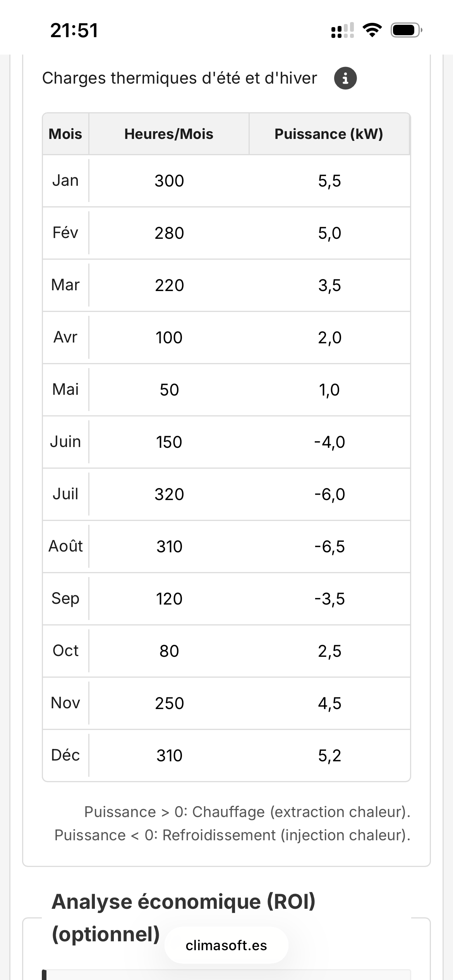Select the Heures/Mois column header

coord(169,134)
